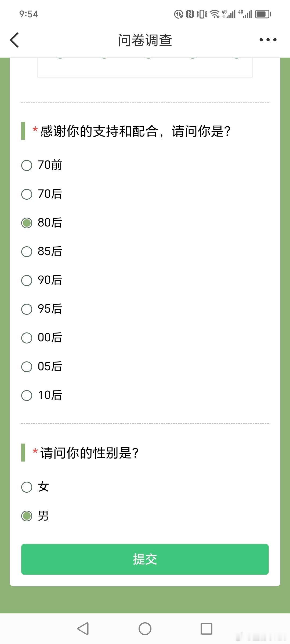Open recent apps square button
This screenshot has height=644, width=290.
coord(206,628)
